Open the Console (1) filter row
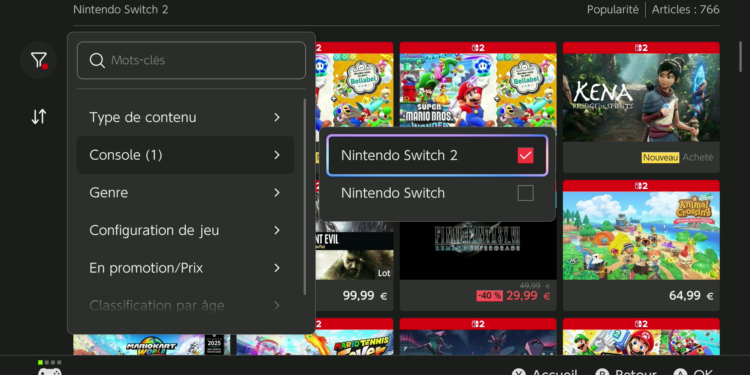Screen dimensions: 750x375 pos(185,155)
